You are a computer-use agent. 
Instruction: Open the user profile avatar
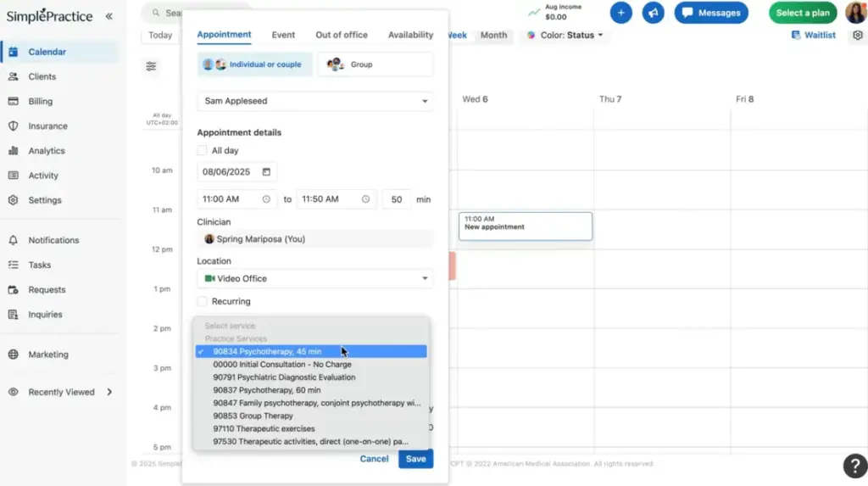pyautogui.click(x=856, y=12)
